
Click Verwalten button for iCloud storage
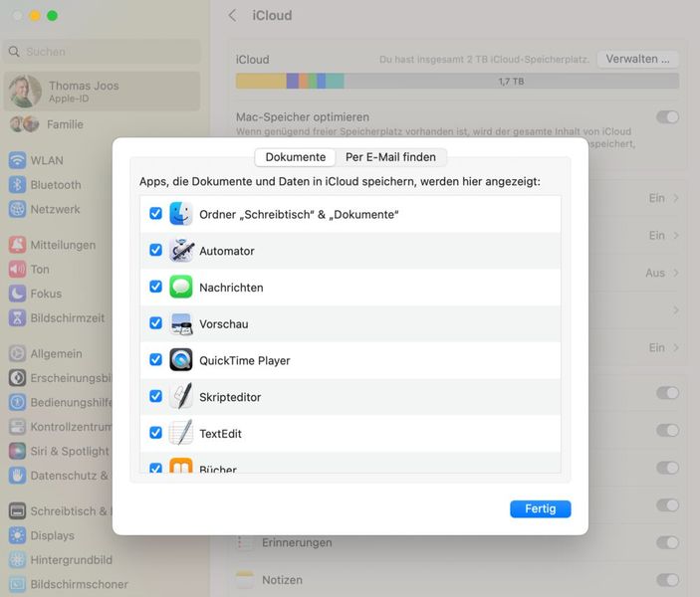coord(637,59)
